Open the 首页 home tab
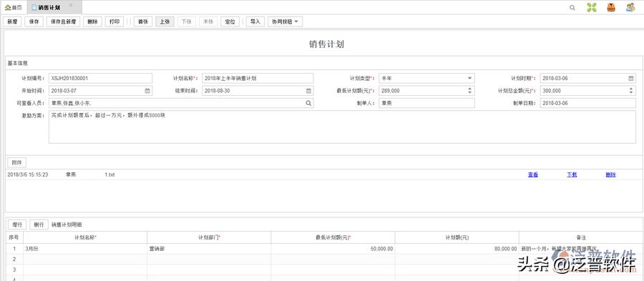644x281 pixels. [14, 7]
